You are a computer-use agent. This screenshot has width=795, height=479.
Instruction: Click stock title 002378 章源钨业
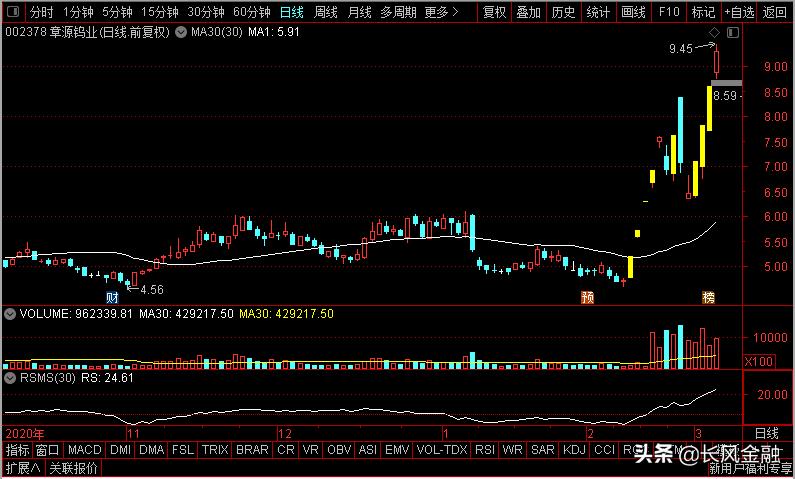tap(52, 32)
